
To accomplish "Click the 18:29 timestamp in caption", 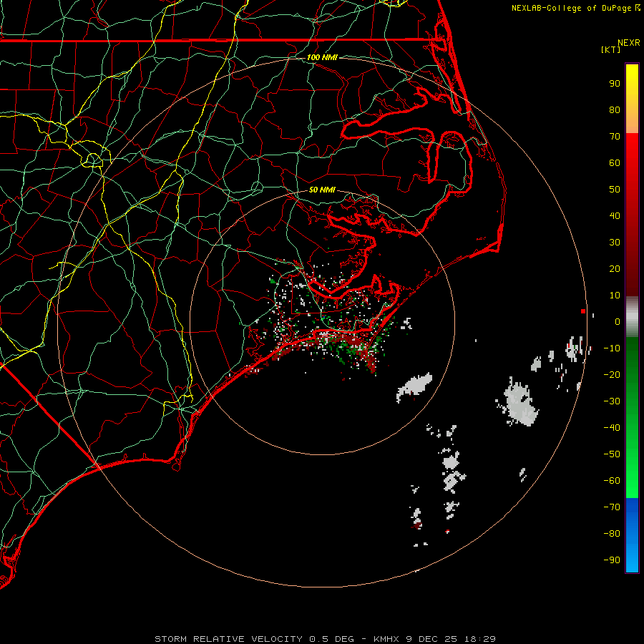I will pos(480,639).
